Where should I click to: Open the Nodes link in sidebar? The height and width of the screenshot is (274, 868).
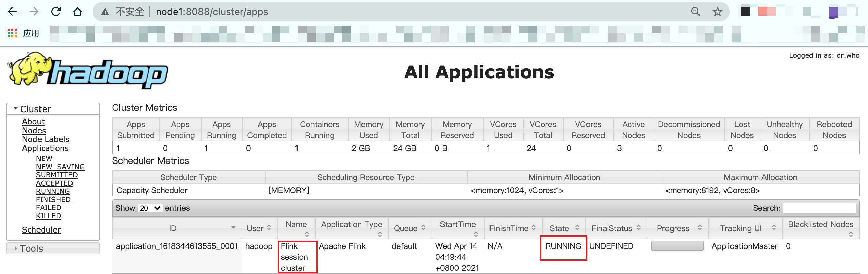click(x=34, y=131)
